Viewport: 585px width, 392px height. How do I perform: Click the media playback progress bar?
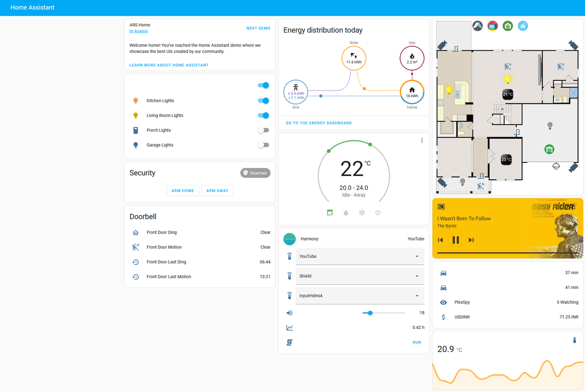coord(507,253)
